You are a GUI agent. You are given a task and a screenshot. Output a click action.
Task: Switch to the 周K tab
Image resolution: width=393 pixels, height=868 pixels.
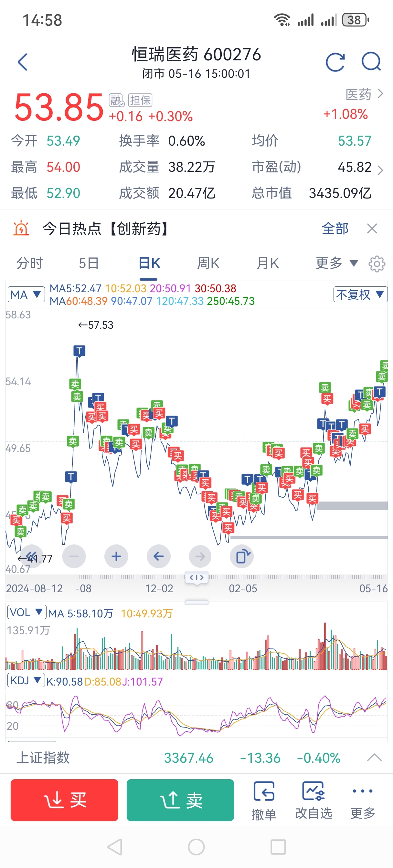coord(208,263)
